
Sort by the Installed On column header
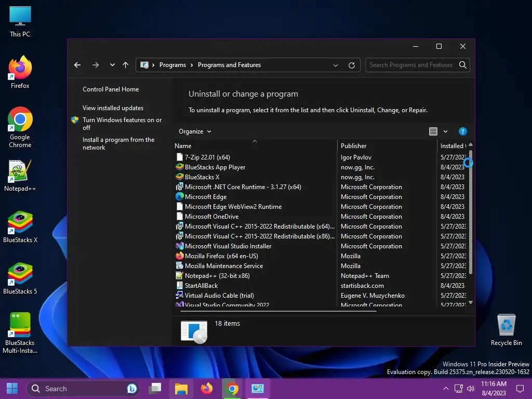coord(453,146)
